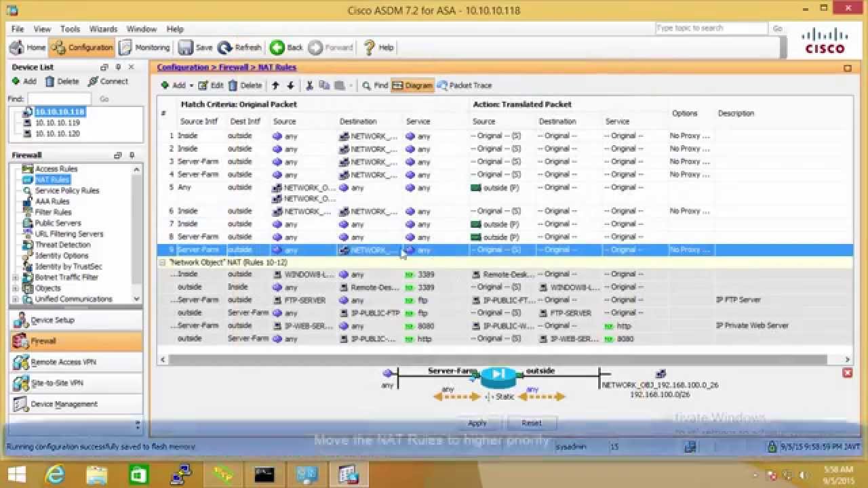Move NAT rule down
This screenshot has width=868, height=488.
[x=290, y=85]
